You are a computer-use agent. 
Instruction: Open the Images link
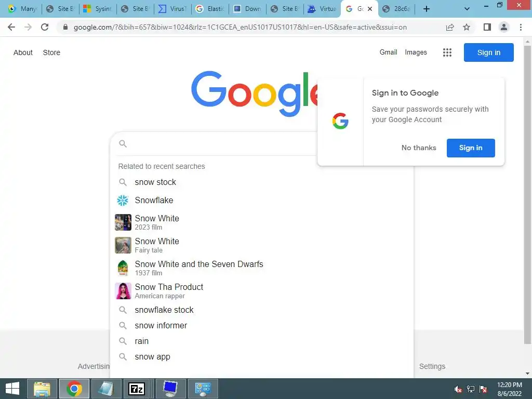pyautogui.click(x=416, y=52)
